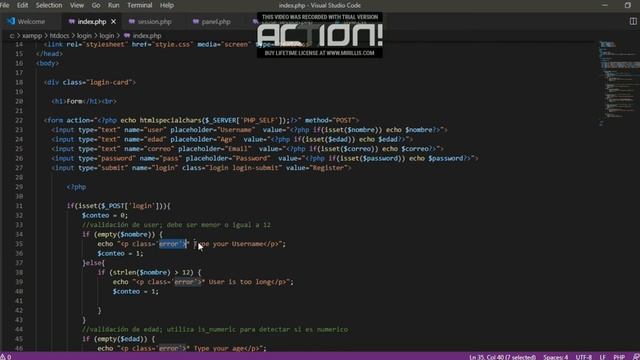Click the PHP file icon on session.php tab
This screenshot has height=360, width=640.
[x=131, y=22]
